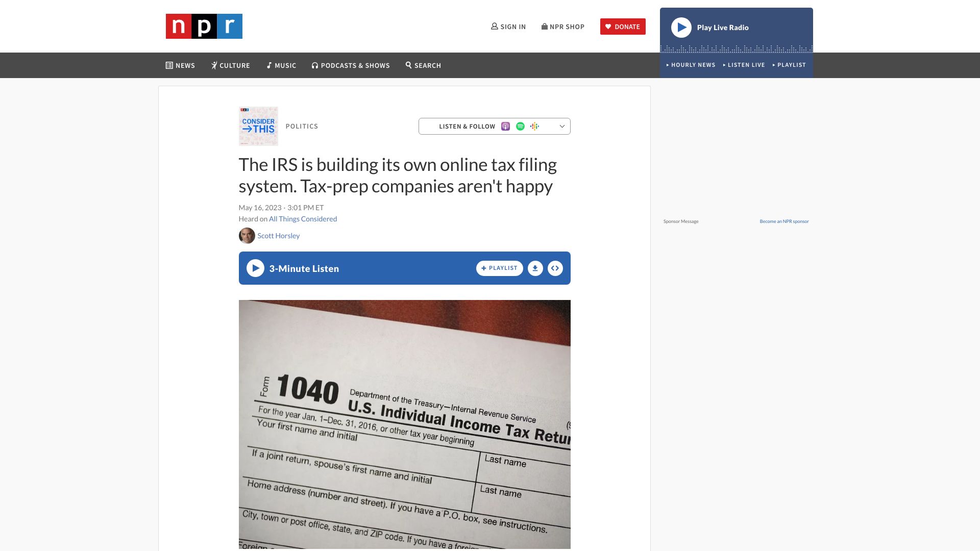Expand the Listen & Follow dropdown chevron
Image resolution: width=980 pixels, height=551 pixels.
(562, 127)
